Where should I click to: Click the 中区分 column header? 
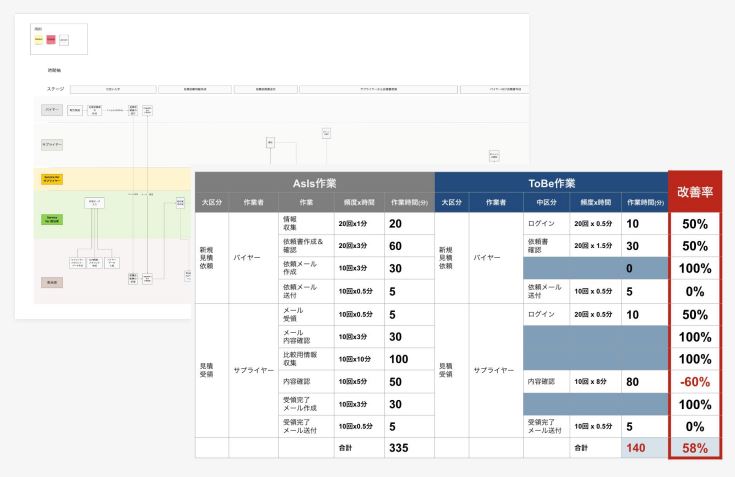[x=546, y=202]
